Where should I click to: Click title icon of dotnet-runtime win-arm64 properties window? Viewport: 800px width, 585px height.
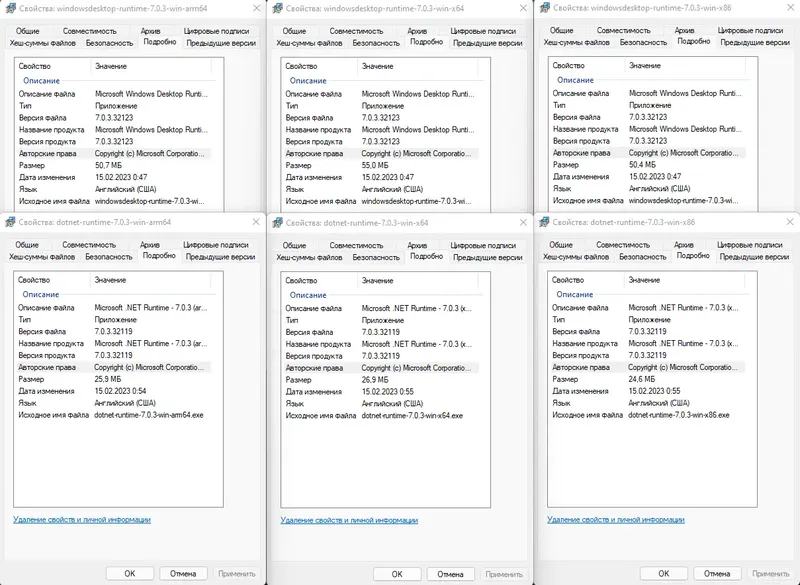(10, 222)
